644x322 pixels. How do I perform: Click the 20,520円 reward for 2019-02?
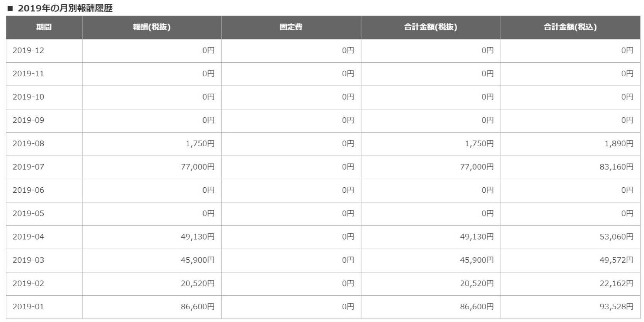pos(198,283)
